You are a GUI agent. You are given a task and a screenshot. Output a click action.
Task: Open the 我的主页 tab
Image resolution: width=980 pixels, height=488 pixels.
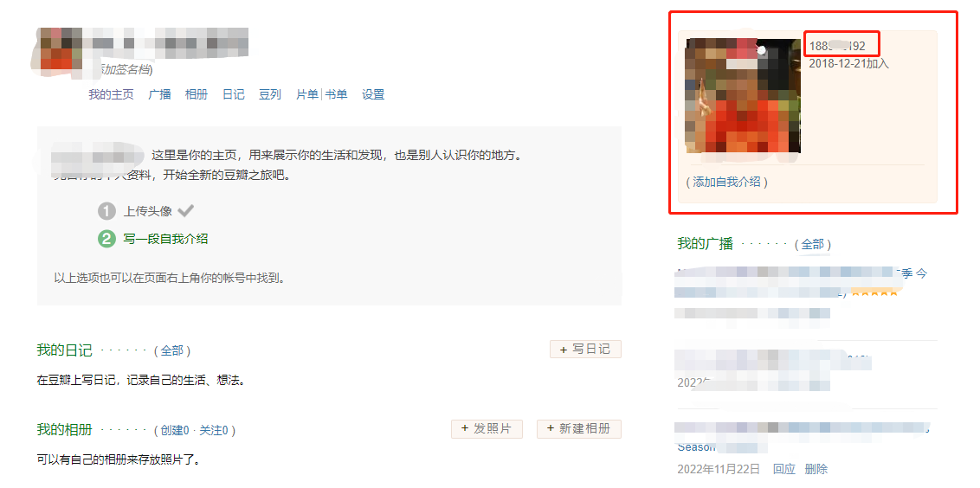112,95
